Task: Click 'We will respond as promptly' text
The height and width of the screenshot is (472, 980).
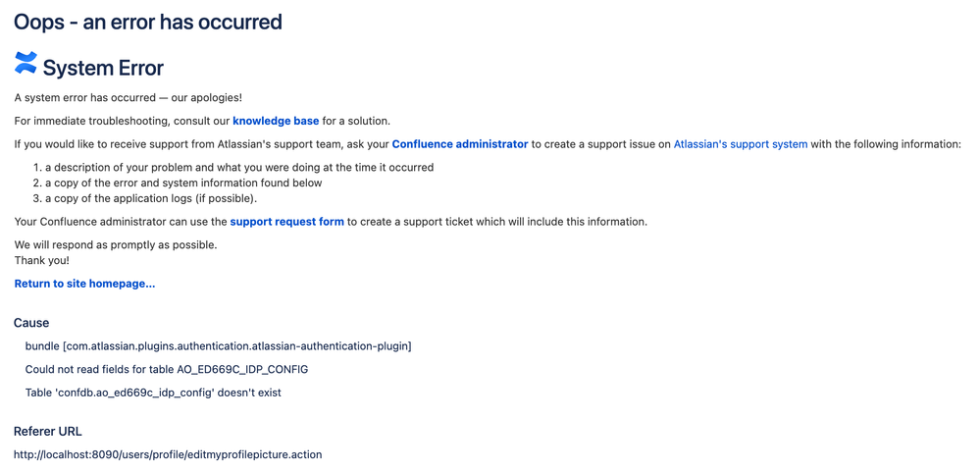Action: point(116,244)
